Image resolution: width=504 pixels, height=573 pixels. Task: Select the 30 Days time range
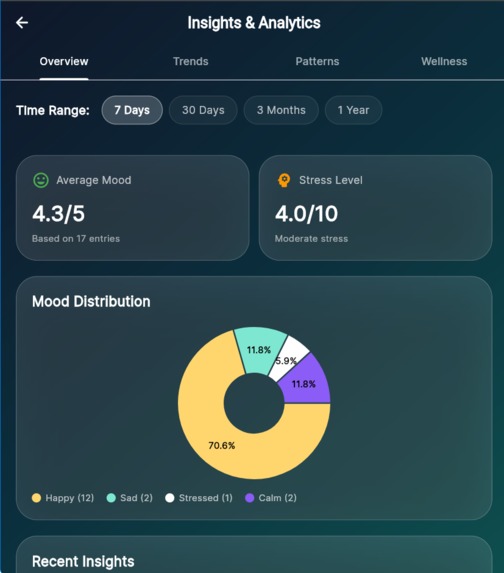(x=203, y=110)
